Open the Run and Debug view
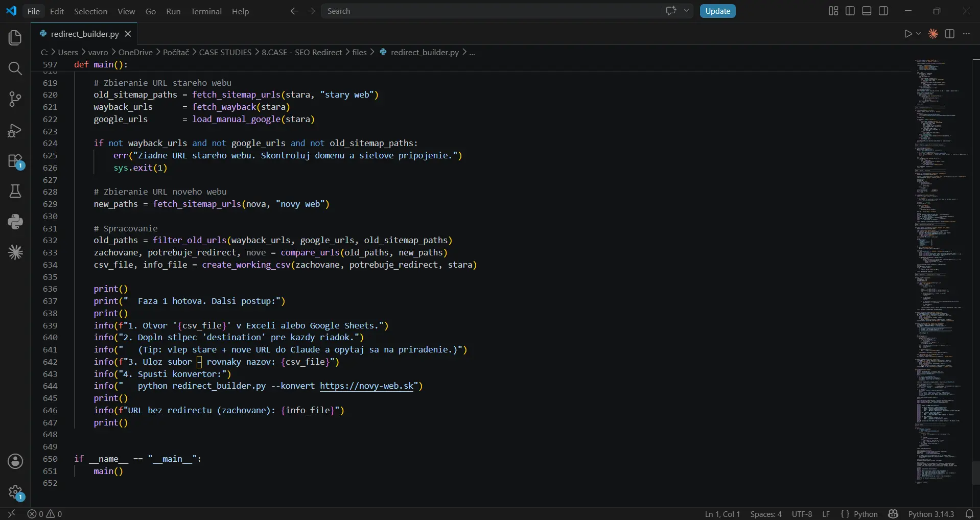Image resolution: width=980 pixels, height=520 pixels. point(15,130)
